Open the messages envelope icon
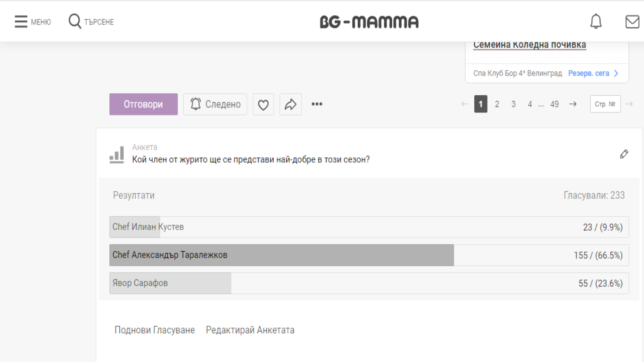644x362 pixels. (632, 22)
